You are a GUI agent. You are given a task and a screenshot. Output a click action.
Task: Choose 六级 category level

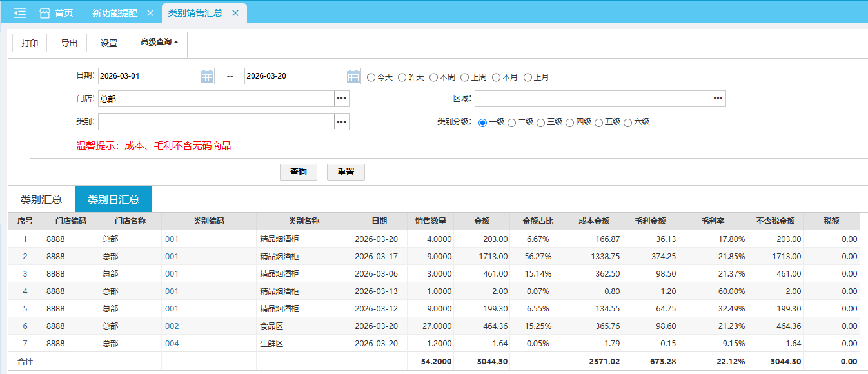pyautogui.click(x=628, y=123)
